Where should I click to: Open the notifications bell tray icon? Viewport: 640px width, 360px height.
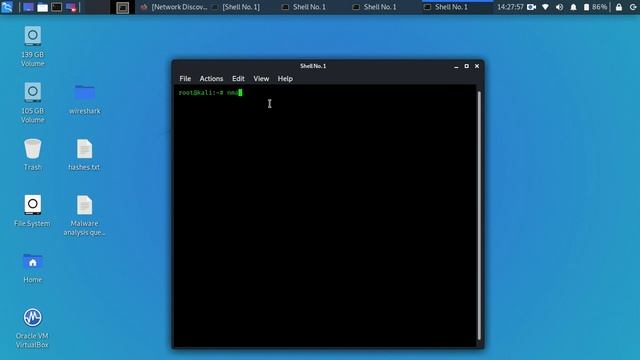pos(573,7)
